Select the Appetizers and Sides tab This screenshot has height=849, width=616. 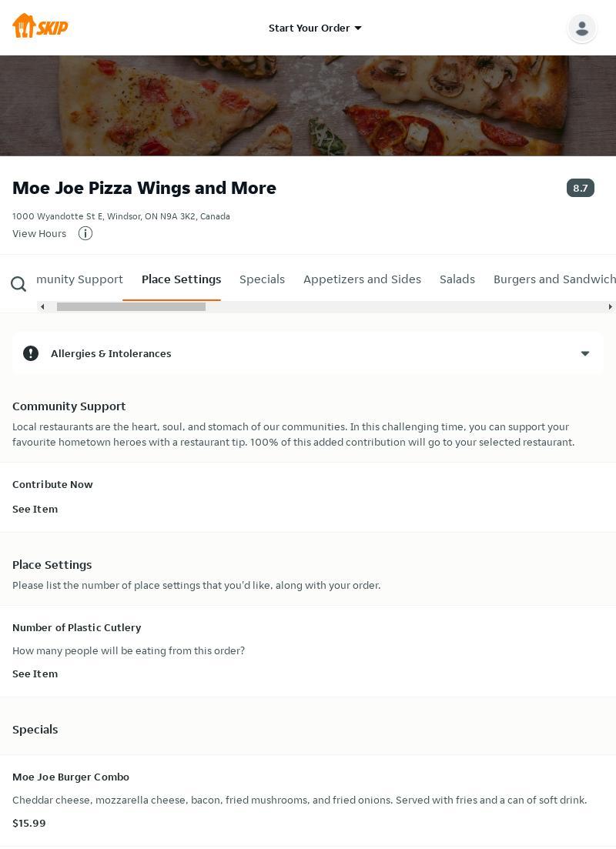(362, 279)
